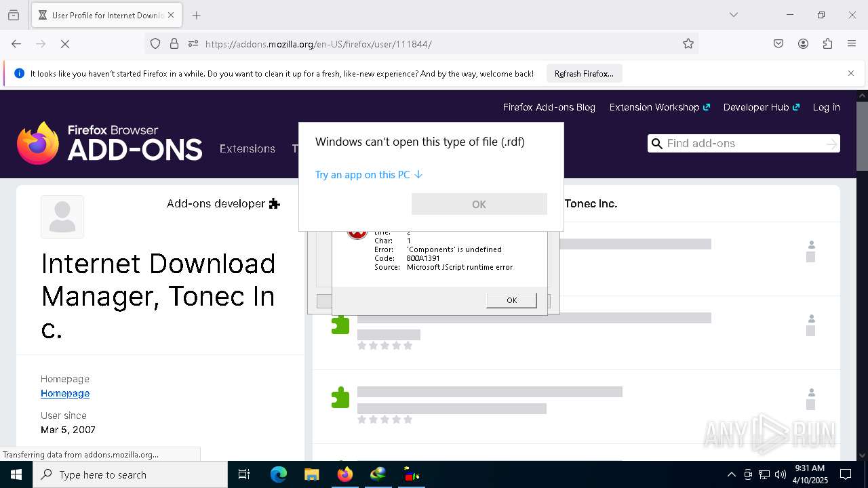The width and height of the screenshot is (868, 488).
Task: Save page to Pocket
Action: (x=778, y=44)
